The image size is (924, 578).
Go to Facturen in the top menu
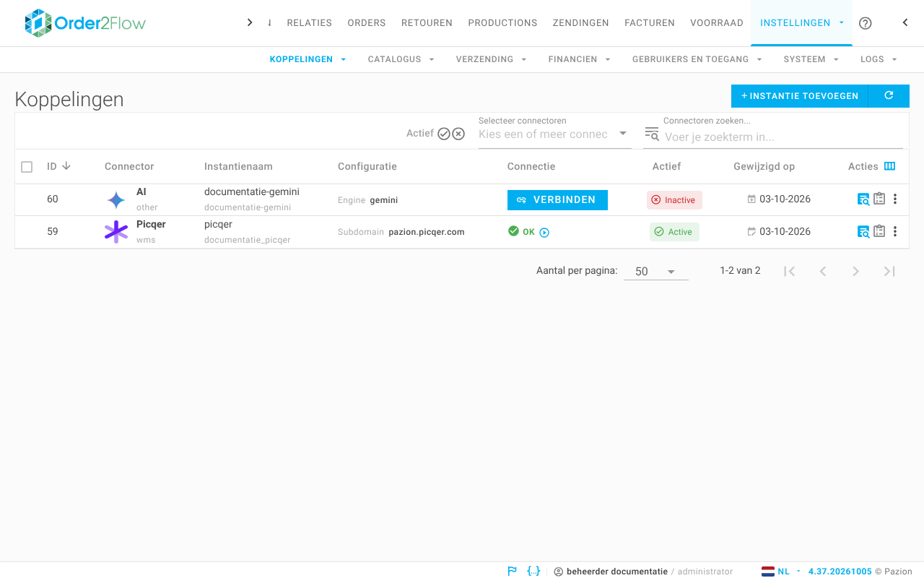(650, 23)
